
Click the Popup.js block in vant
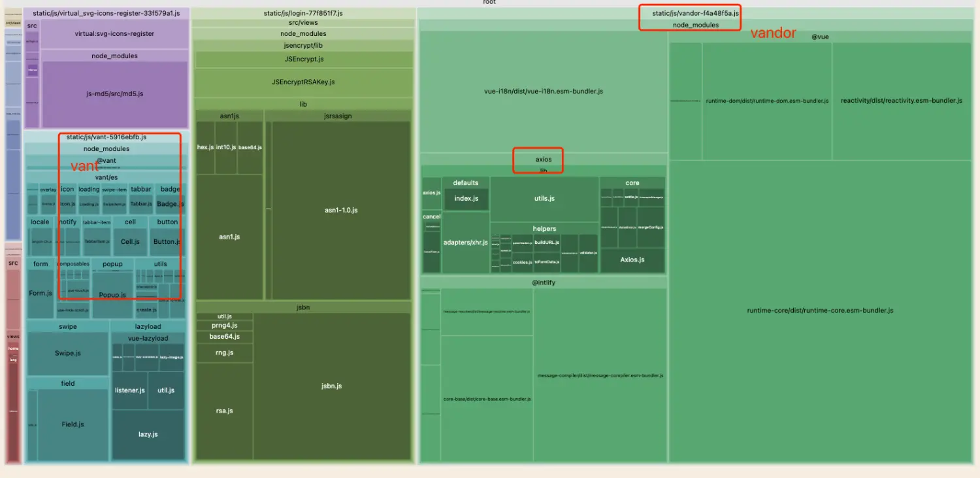tap(112, 294)
